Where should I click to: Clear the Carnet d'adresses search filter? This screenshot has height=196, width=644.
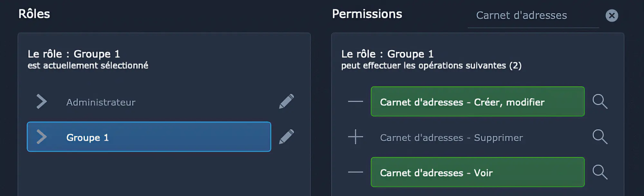[x=611, y=15]
